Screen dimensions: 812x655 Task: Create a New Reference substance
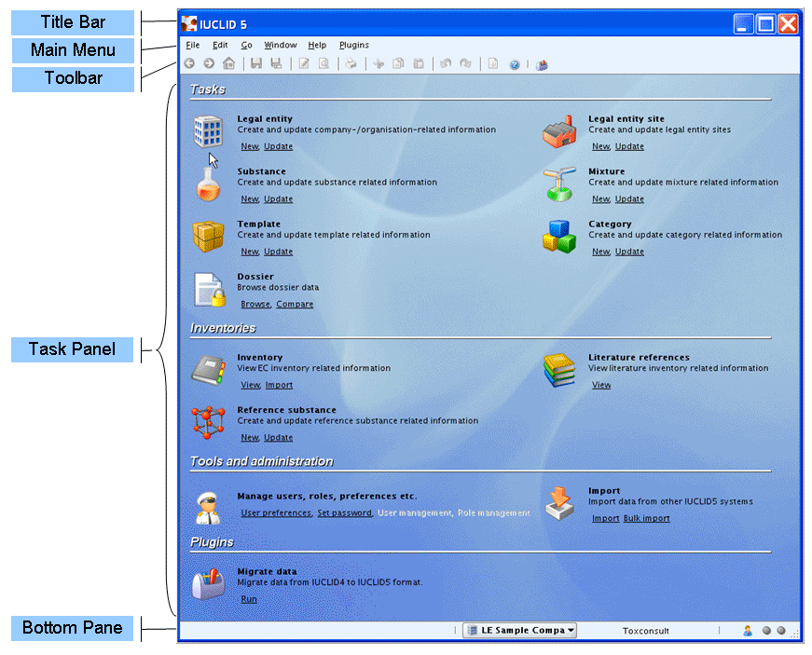click(x=250, y=438)
